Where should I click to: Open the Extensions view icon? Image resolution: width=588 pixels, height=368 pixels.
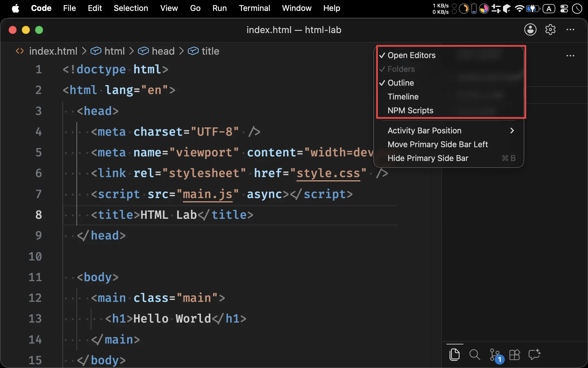click(514, 355)
